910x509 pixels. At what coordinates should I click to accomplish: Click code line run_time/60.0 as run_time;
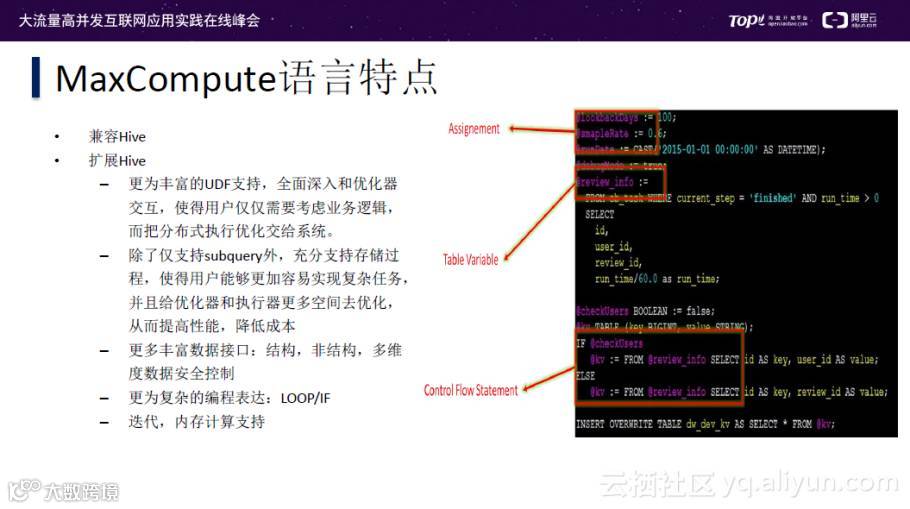[x=657, y=280]
